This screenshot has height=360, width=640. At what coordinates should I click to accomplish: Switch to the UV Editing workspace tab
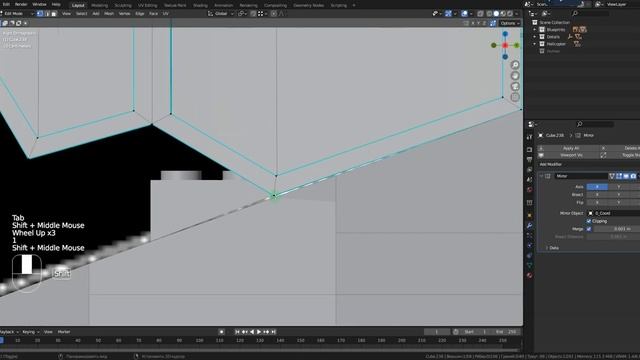point(147,6)
